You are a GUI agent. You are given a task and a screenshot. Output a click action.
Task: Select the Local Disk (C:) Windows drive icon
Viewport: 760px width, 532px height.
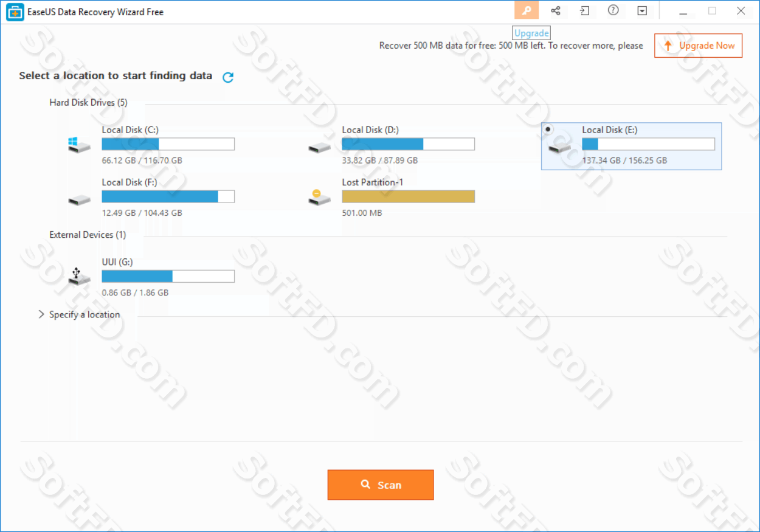(x=78, y=145)
